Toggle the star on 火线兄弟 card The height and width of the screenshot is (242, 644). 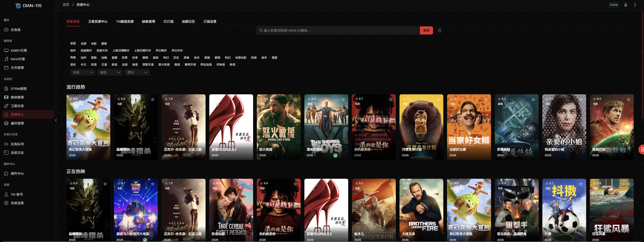438,184
